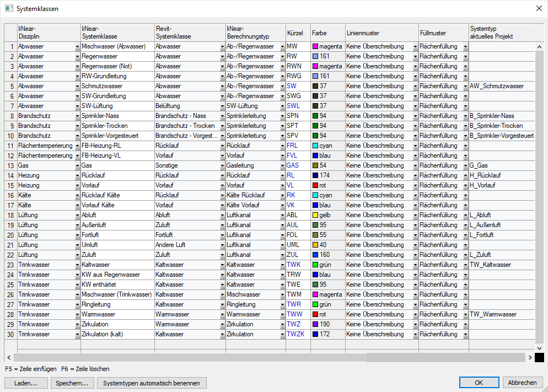Click the Systemklassen window icon in title bar
This screenshot has width=548, height=392.
pyautogui.click(x=9, y=8)
